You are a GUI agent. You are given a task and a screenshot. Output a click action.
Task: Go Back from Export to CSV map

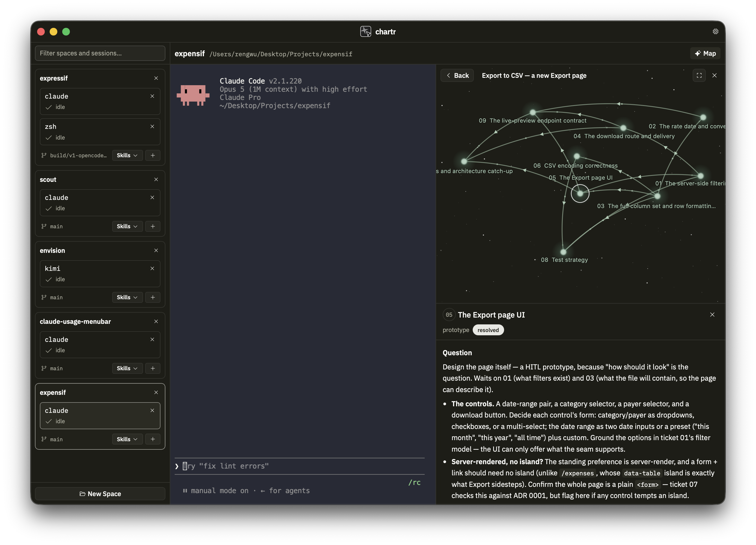[x=457, y=75]
